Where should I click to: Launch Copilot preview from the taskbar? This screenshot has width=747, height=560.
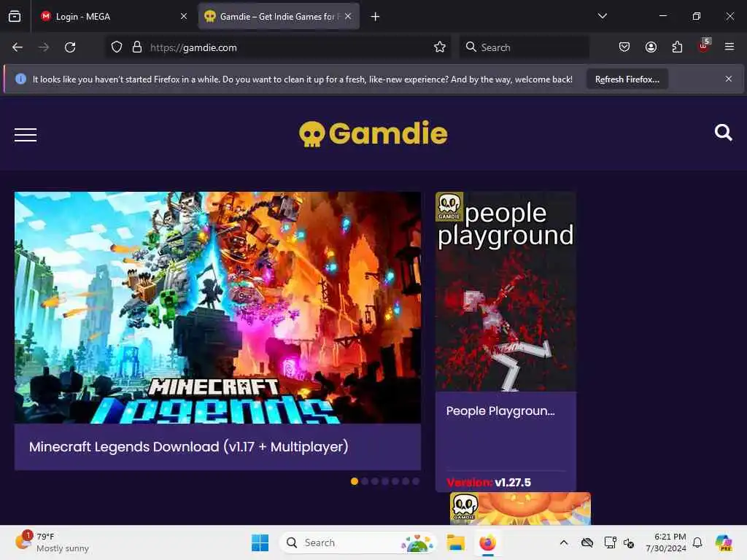(x=724, y=542)
